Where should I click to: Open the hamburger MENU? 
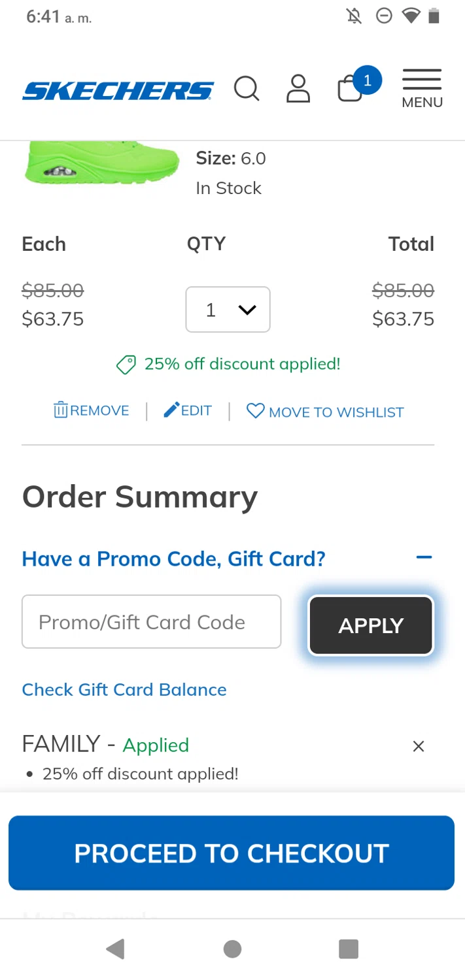point(422,88)
